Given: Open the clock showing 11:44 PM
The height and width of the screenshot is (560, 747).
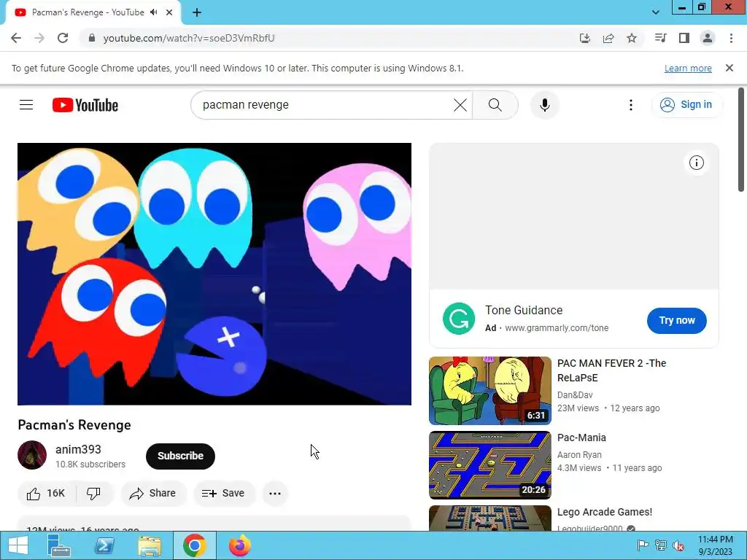Looking at the screenshot, I should coord(715,545).
